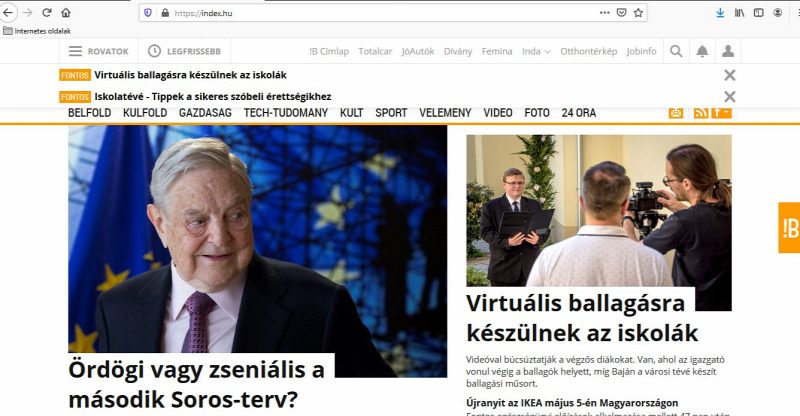
Task: Dismiss the Iskolatévé FONTOS notice
Action: (730, 96)
